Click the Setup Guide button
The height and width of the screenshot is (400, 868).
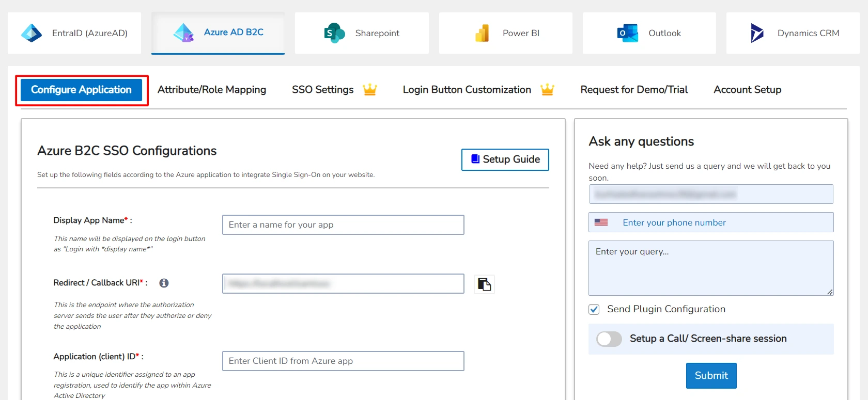[x=505, y=159]
